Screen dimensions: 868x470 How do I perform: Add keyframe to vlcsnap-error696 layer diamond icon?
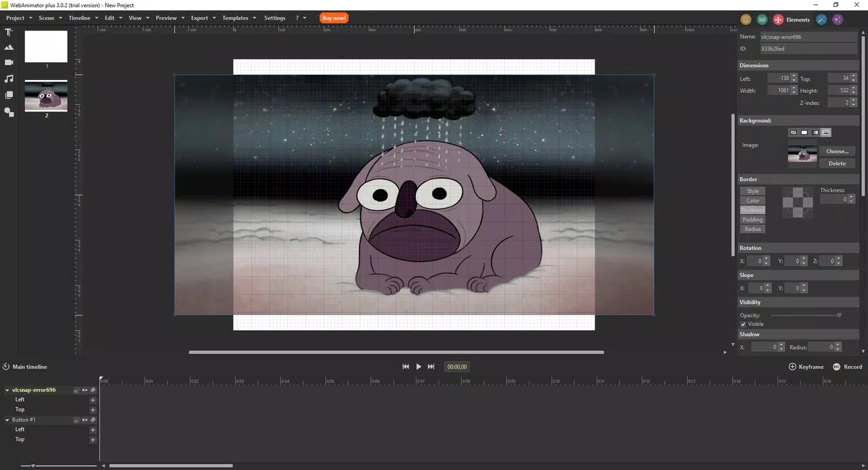[x=93, y=390]
